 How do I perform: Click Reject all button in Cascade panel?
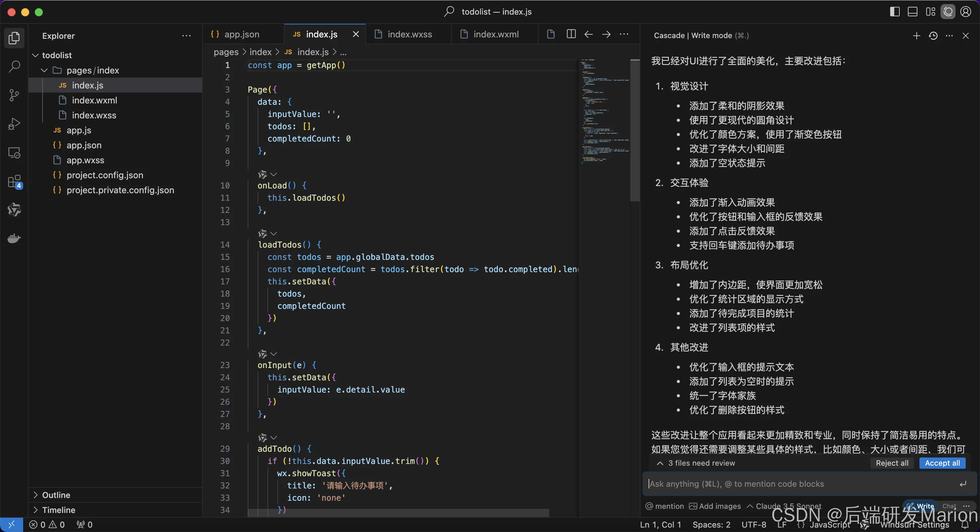pyautogui.click(x=892, y=463)
